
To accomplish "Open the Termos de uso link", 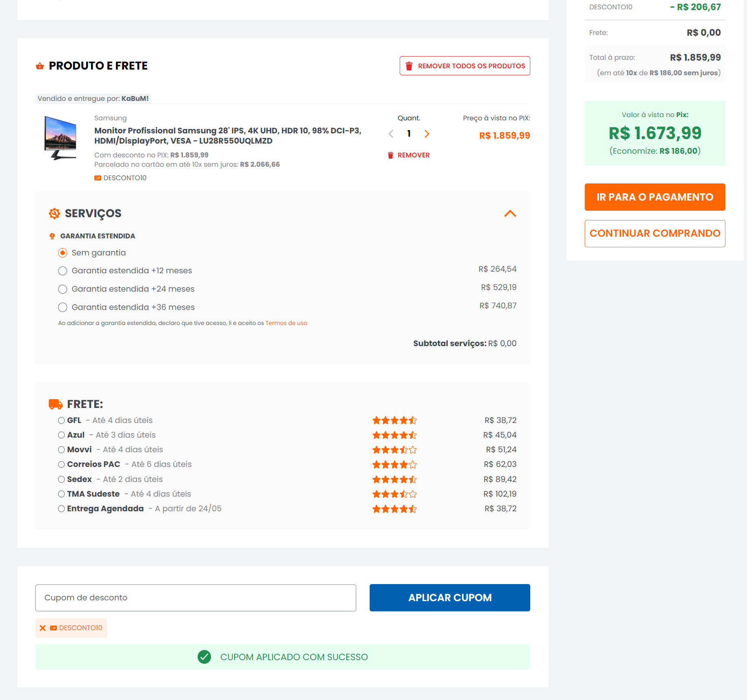I will 286,323.
